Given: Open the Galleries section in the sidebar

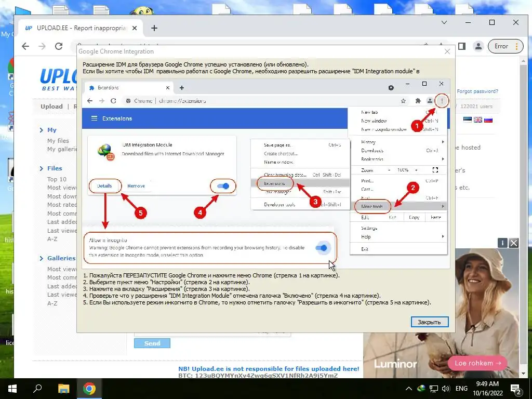Looking at the screenshot, I should pyautogui.click(x=61, y=258).
